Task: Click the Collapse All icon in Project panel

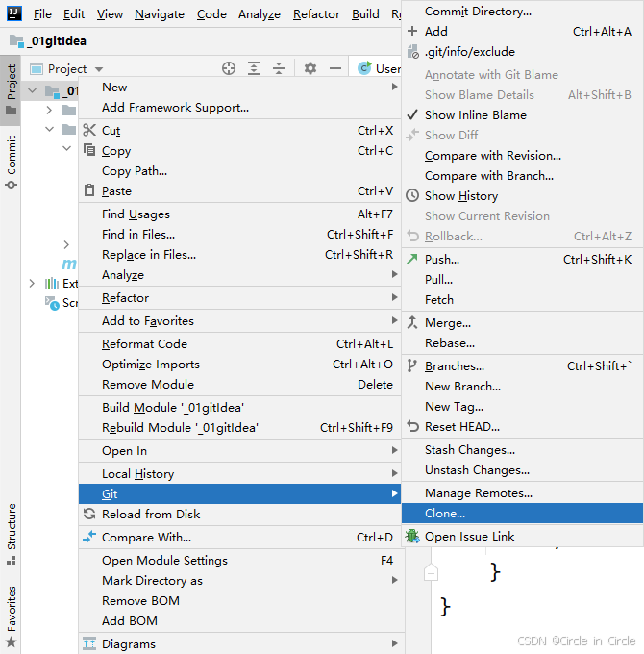Action: click(279, 68)
